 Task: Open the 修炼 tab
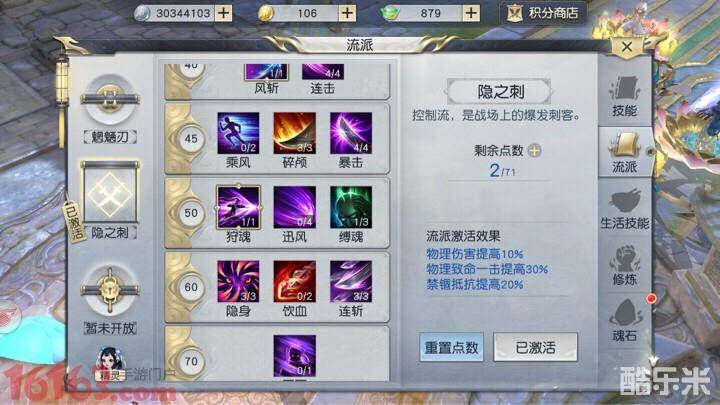624,265
